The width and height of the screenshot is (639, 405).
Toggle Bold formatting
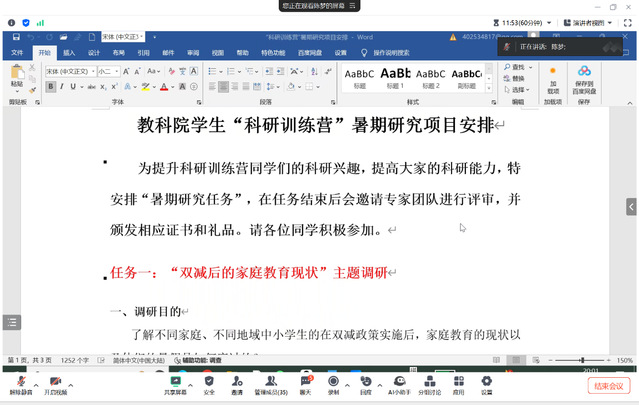[49, 86]
